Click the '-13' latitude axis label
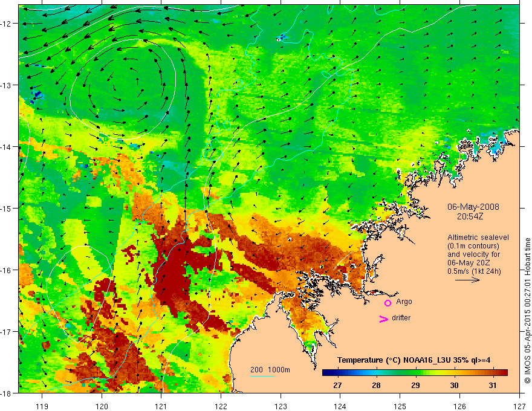532x411 pixels. pos(6,85)
